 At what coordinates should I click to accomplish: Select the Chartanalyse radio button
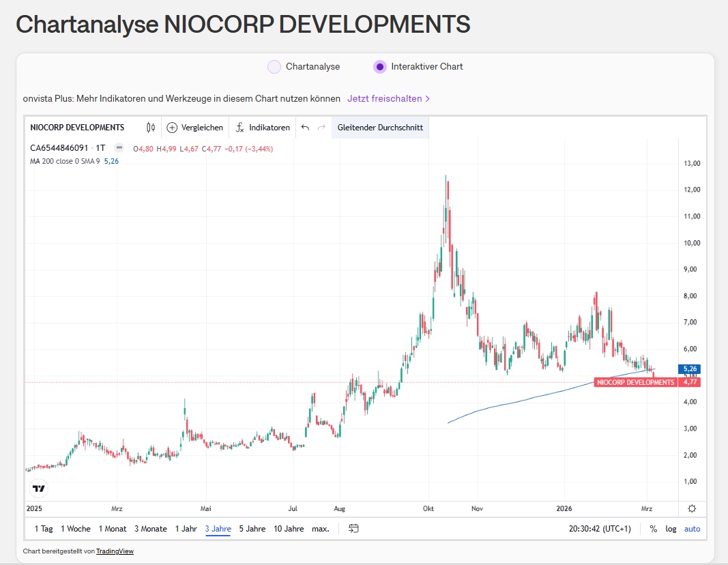[274, 66]
